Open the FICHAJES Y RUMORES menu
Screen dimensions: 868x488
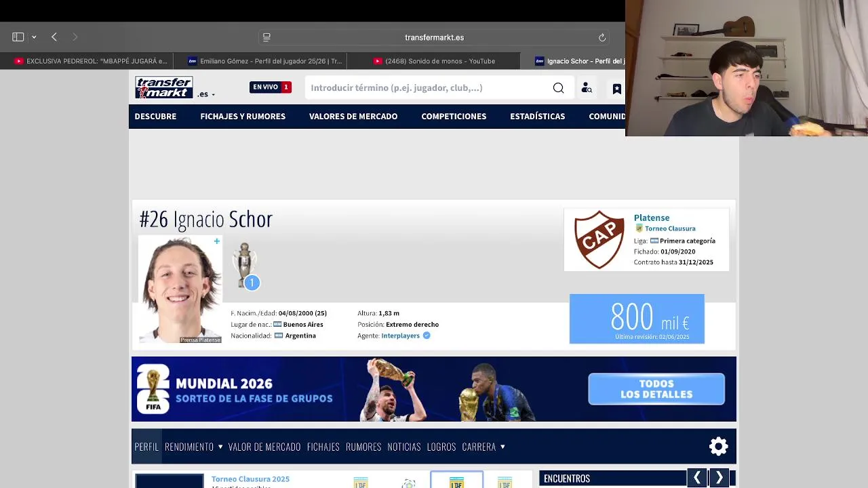tap(243, 117)
